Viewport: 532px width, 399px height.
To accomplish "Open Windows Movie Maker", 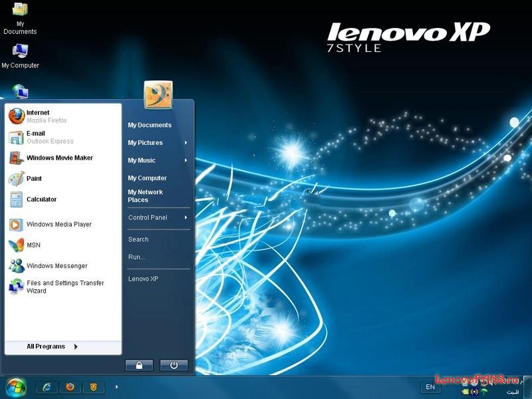I will point(59,158).
